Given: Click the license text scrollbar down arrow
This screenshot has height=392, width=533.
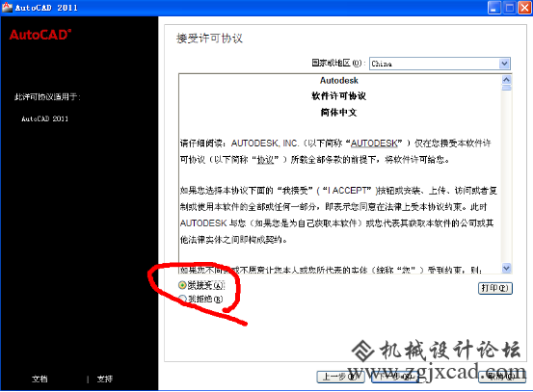Looking at the screenshot, I should click(x=506, y=268).
